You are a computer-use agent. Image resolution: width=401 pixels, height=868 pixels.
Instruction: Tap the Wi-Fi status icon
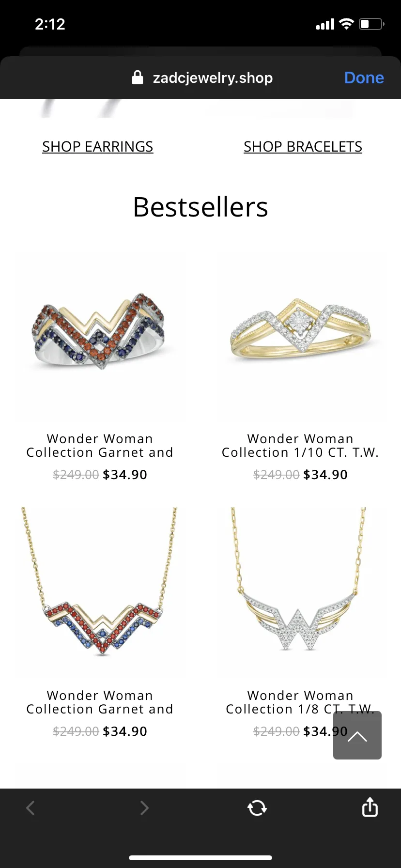click(346, 24)
